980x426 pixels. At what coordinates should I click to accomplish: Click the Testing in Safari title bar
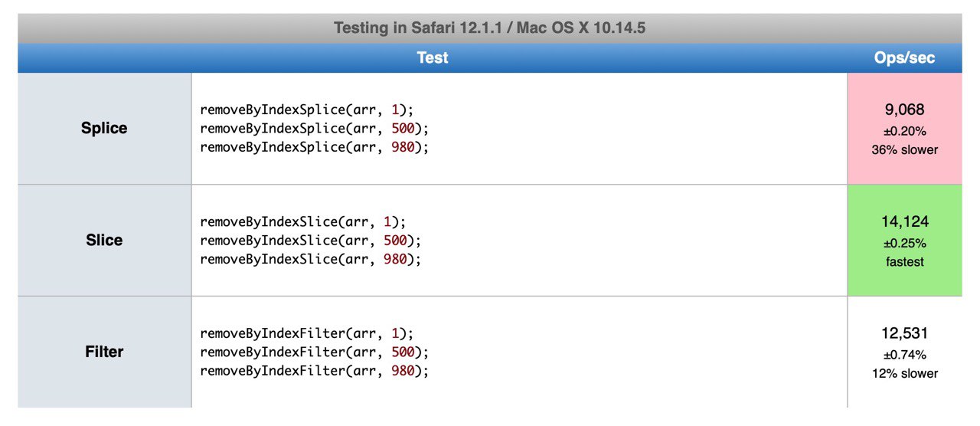[x=490, y=28]
